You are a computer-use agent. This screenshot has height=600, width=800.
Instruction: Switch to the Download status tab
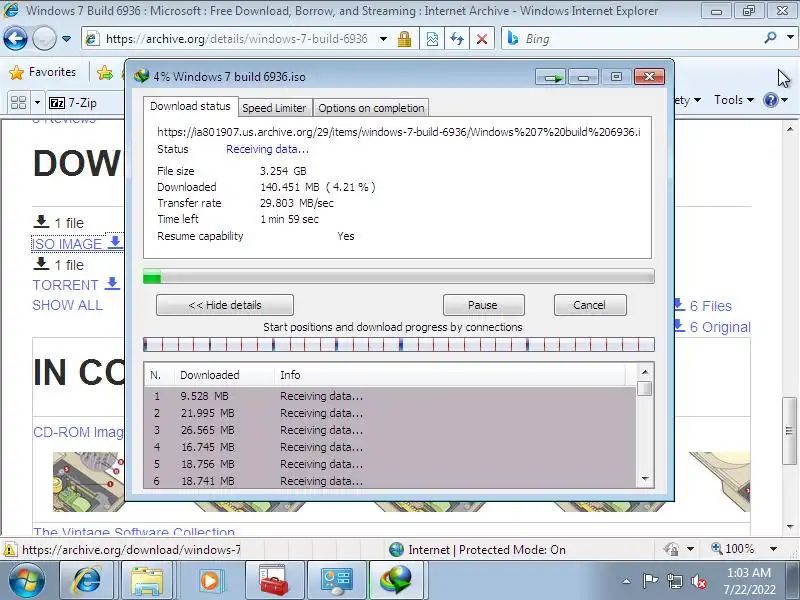190,106
